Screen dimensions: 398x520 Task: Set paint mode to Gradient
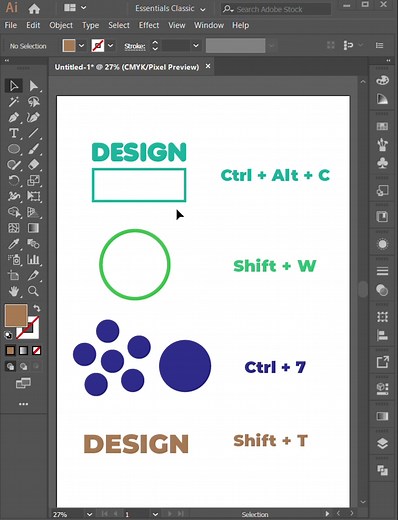point(23,351)
